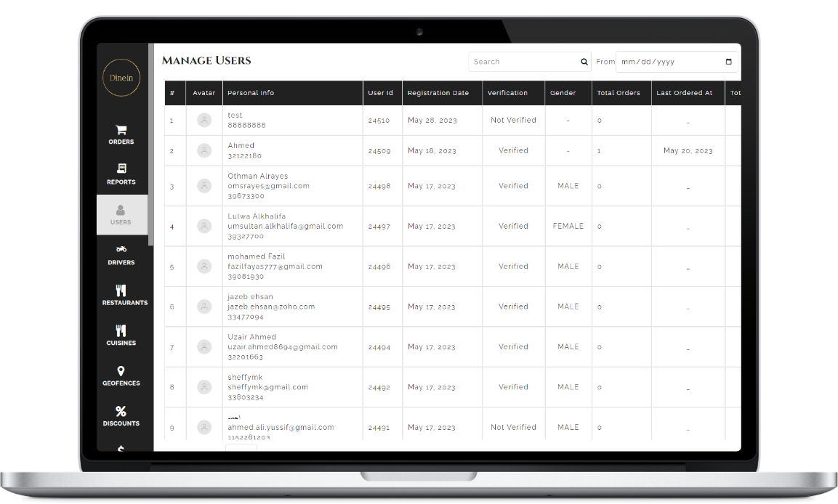This screenshot has width=838, height=504.
Task: Click the From date input field
Action: click(x=669, y=62)
